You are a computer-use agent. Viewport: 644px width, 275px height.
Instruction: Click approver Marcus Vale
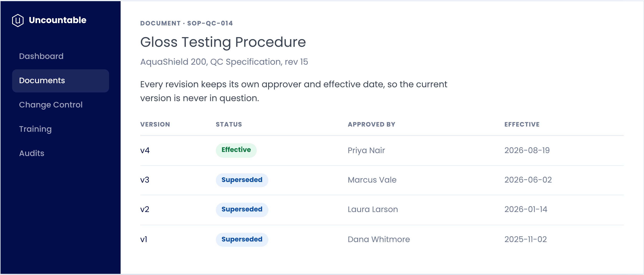point(372,180)
